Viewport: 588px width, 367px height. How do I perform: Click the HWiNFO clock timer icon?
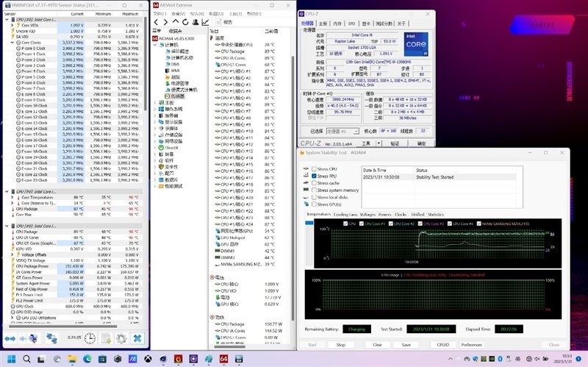(89, 338)
